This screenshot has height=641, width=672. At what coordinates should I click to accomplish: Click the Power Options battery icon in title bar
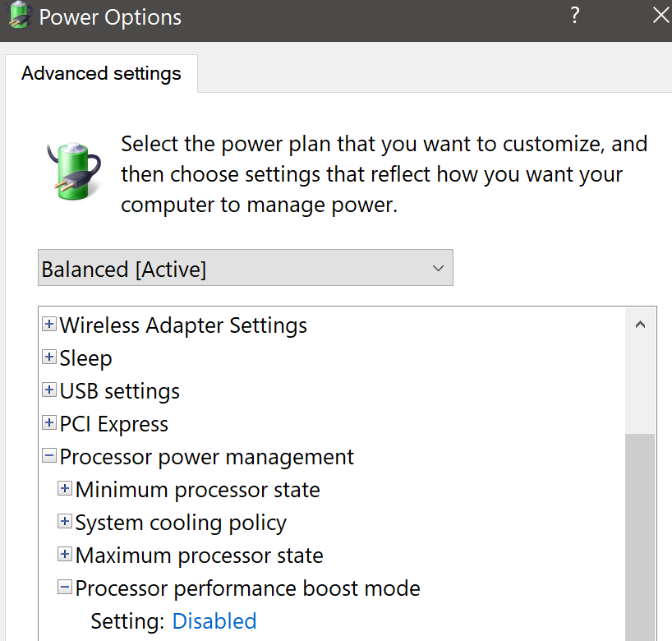[x=19, y=16]
